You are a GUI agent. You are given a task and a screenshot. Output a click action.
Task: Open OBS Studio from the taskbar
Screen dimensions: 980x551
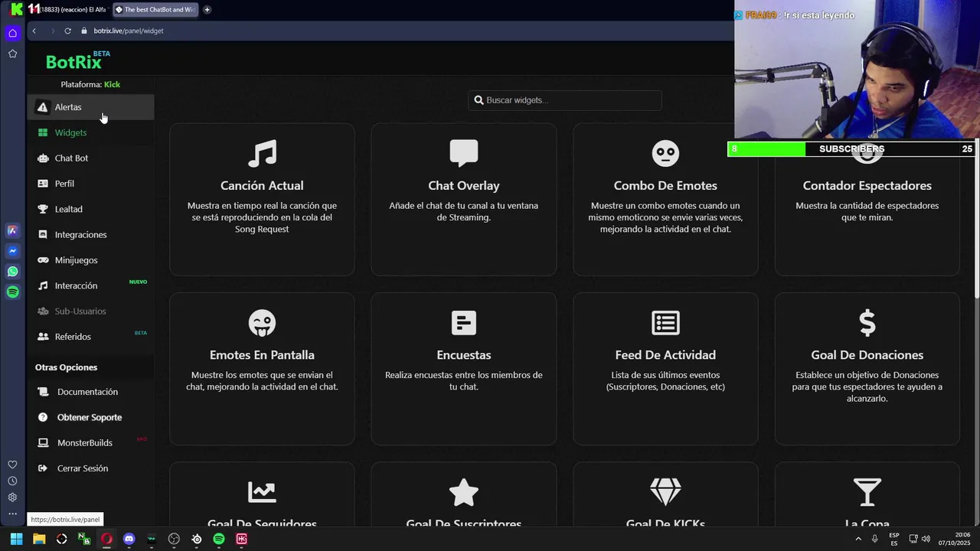point(174,539)
